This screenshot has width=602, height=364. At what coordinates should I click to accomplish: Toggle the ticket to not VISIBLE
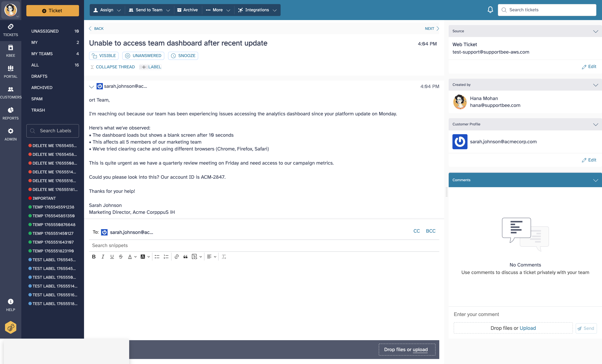pyautogui.click(x=104, y=55)
